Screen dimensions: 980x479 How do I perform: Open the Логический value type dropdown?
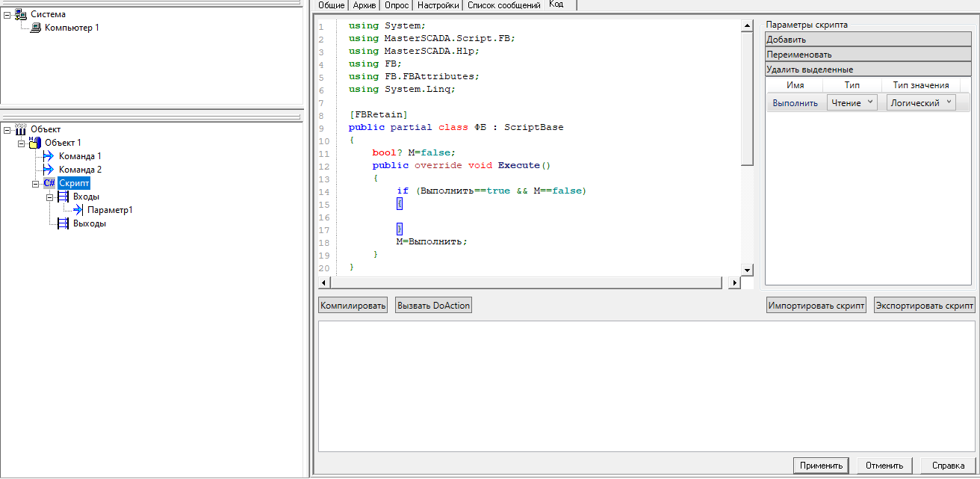pos(920,103)
